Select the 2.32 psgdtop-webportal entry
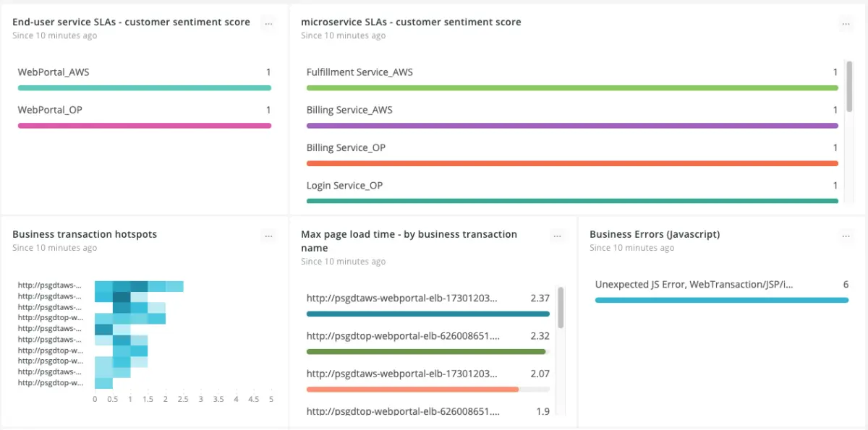Viewport: 868px width, 430px height. pyautogui.click(x=428, y=343)
